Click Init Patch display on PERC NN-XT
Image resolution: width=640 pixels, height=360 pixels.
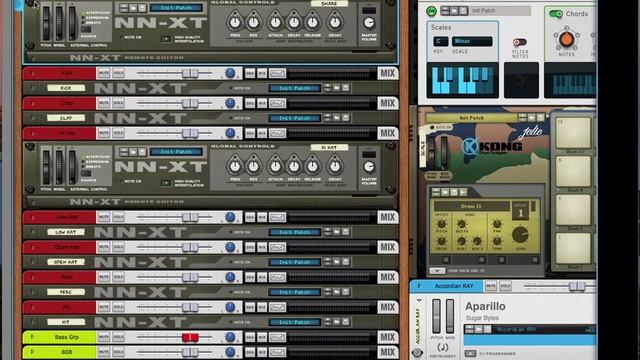pos(295,292)
